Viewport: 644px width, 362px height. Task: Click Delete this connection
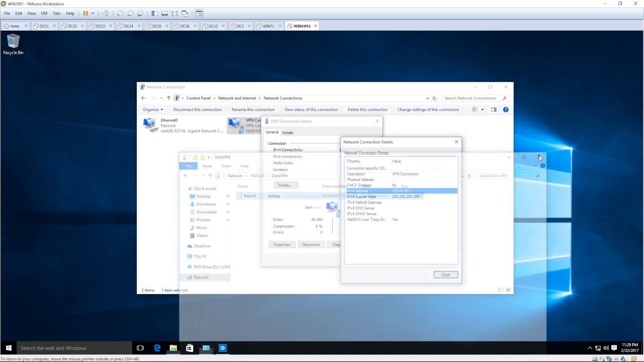(x=367, y=110)
